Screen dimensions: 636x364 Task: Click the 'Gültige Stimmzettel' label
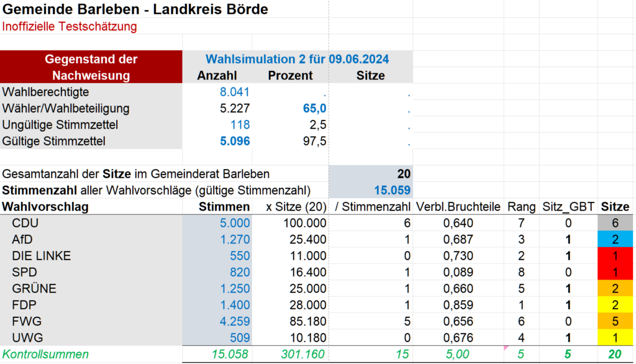point(53,141)
